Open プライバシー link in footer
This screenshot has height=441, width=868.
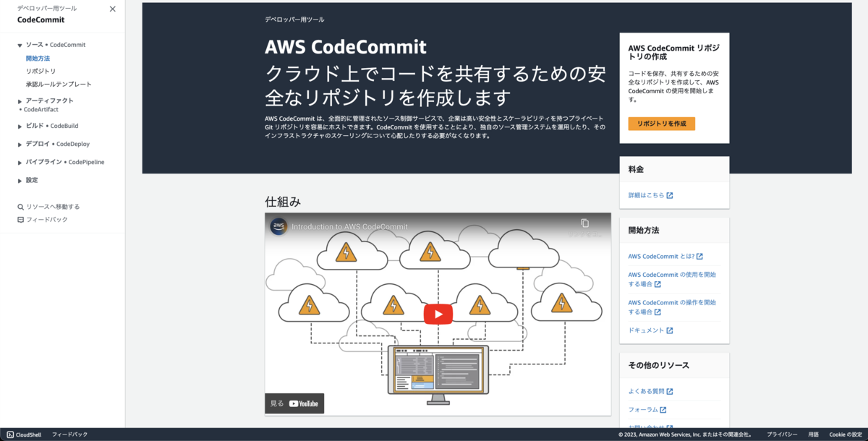(782, 434)
